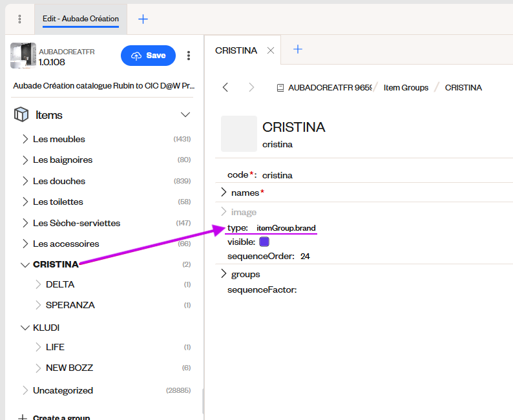513x420 pixels.
Task: Click the catalogue description Aubade Création catalogue Rubin
Action: 104,86
